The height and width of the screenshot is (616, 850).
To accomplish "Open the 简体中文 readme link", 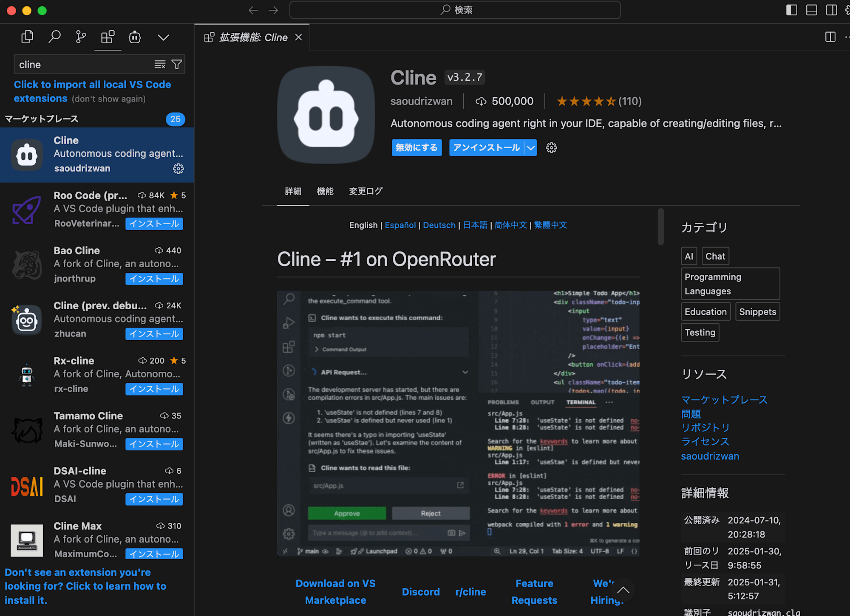I will pyautogui.click(x=511, y=225).
